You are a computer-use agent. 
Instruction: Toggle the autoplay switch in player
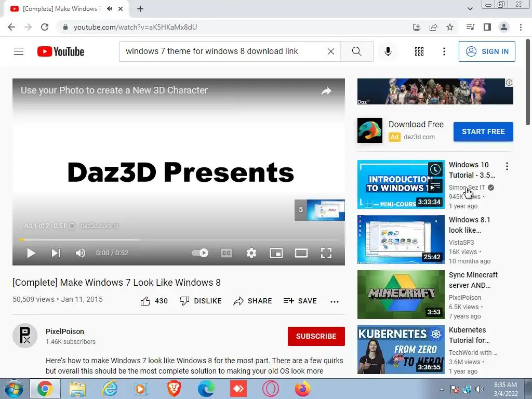(x=200, y=253)
